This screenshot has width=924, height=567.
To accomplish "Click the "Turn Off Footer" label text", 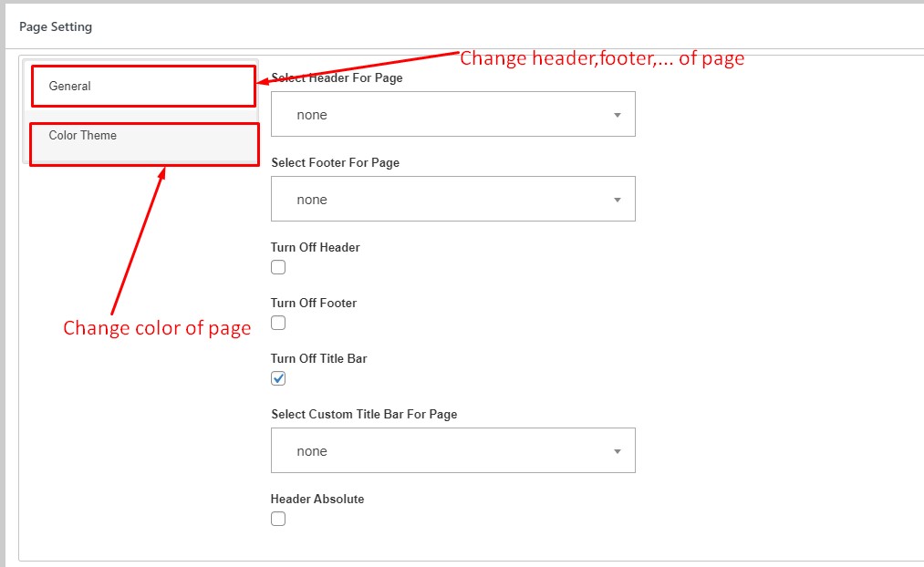I will (x=314, y=303).
